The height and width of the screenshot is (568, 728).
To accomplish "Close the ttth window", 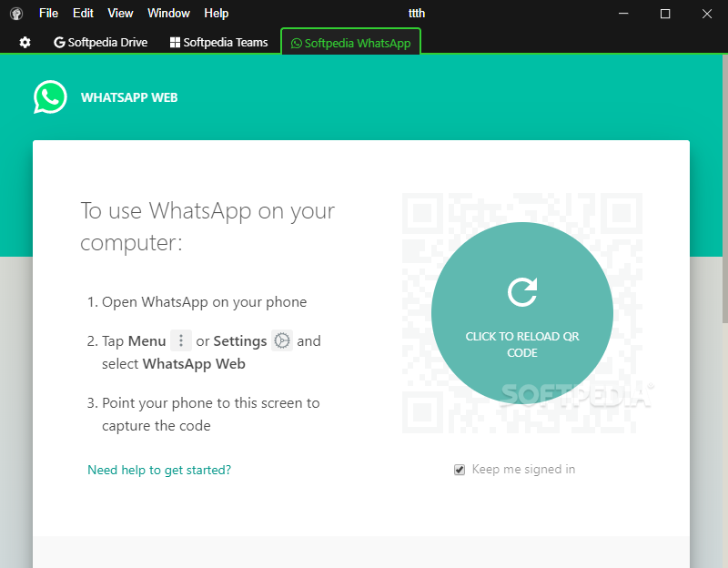I will pos(707,14).
